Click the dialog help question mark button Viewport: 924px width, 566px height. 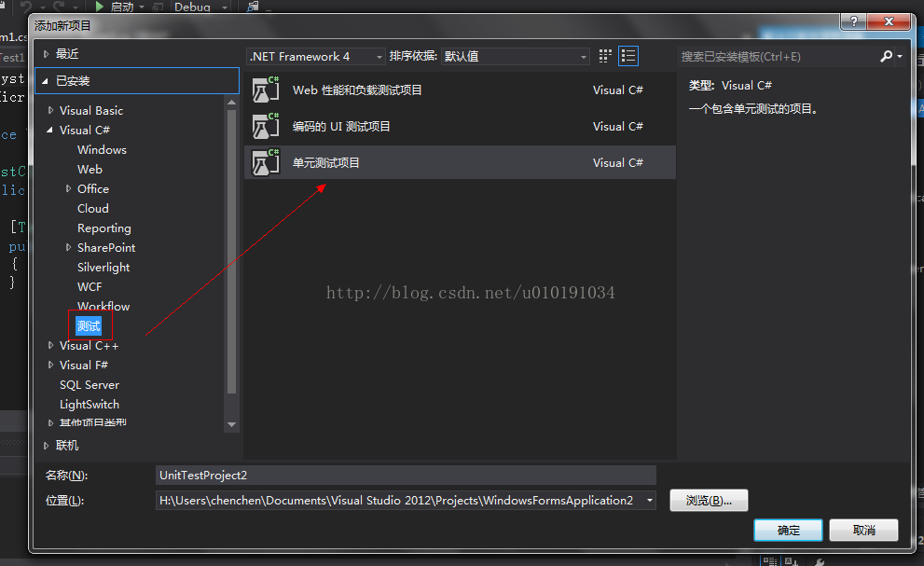(x=854, y=21)
